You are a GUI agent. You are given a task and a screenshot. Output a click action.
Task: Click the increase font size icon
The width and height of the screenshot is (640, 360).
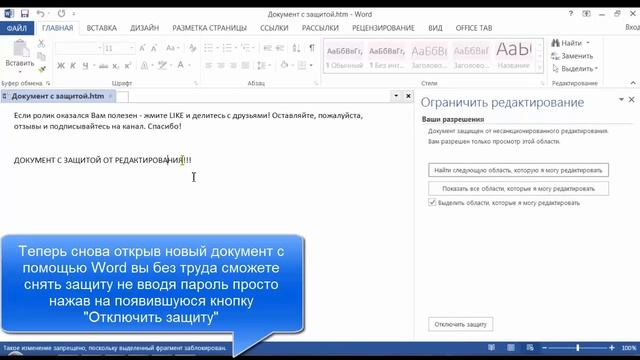[142, 48]
